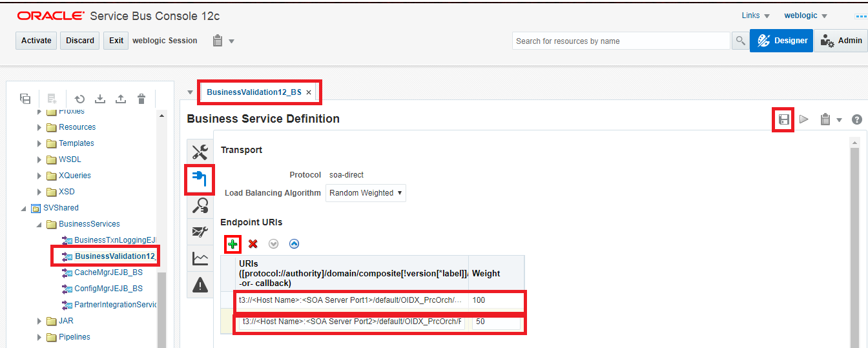Select BusinessTxnLoggingEJ business service

point(115,240)
